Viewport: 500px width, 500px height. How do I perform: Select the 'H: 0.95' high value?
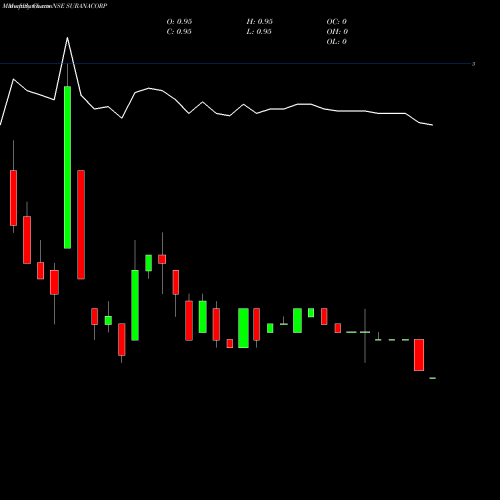260,22
